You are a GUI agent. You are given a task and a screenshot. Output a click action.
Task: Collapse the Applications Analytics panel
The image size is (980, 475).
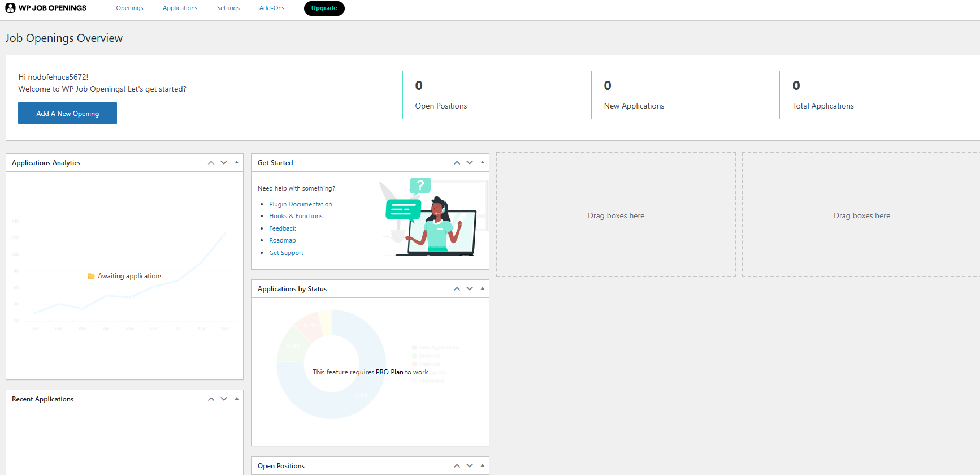237,162
